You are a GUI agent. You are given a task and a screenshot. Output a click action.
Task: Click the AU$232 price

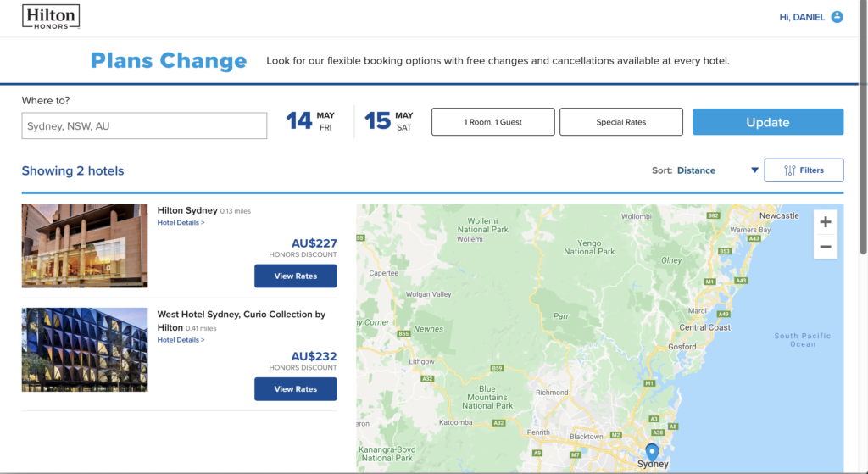[314, 356]
